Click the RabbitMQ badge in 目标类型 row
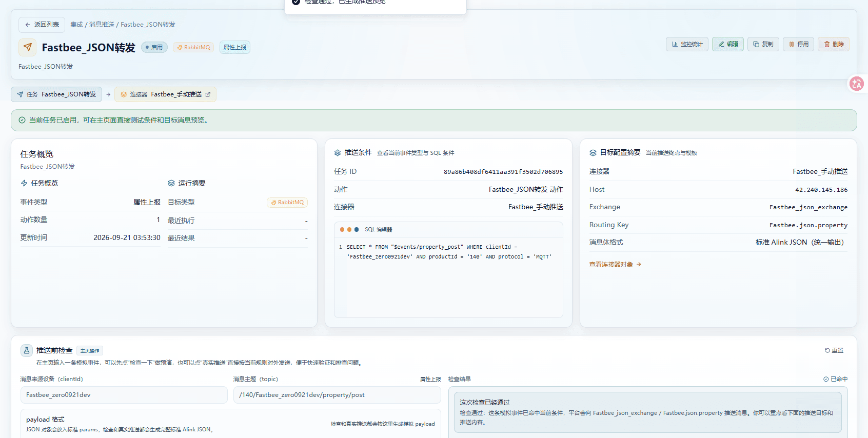The width and height of the screenshot is (868, 438). tap(287, 203)
